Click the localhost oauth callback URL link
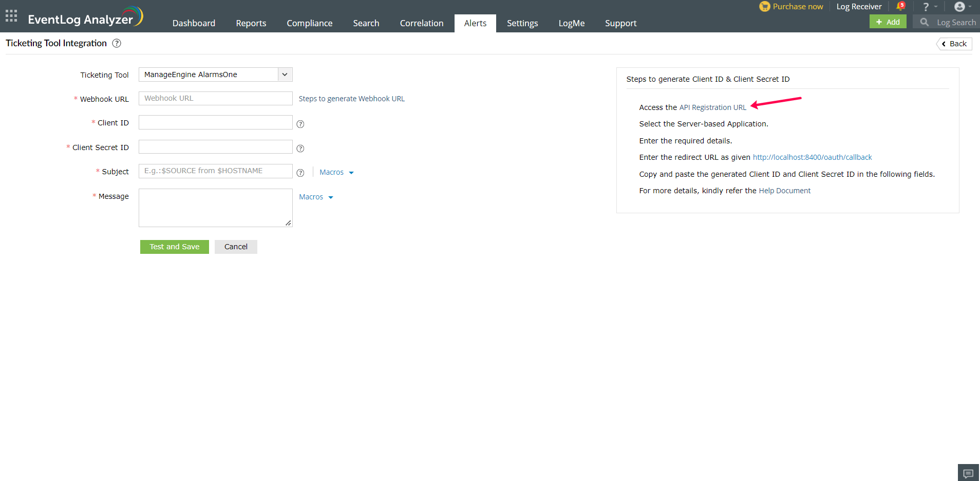Screen dimensions: 980x481 pos(813,157)
